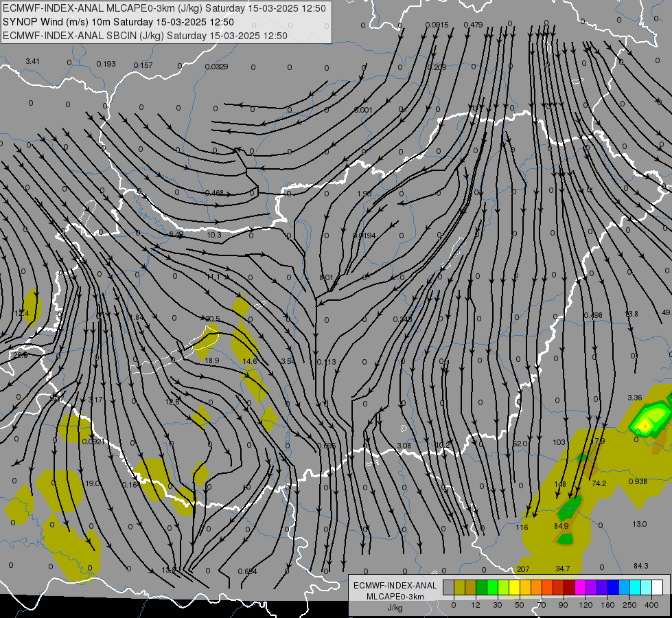The height and width of the screenshot is (618, 672).
Task: Click the 3.08 value on the map
Action: pyautogui.click(x=404, y=446)
